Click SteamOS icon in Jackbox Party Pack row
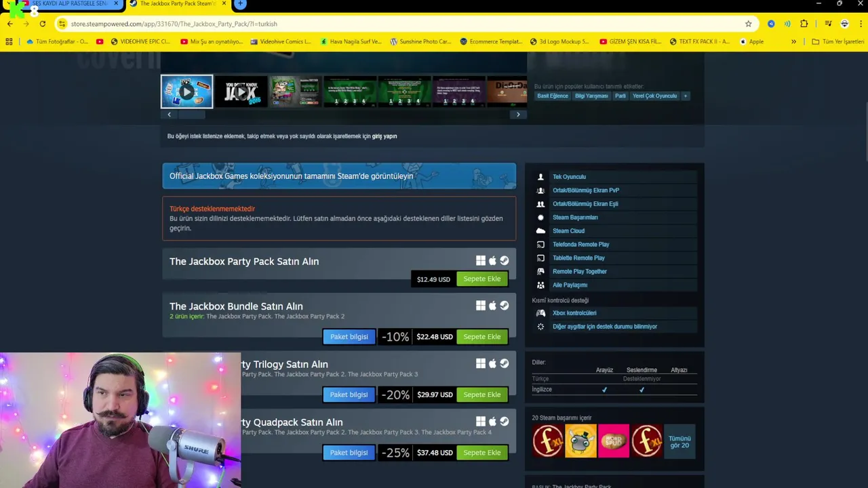Viewport: 868px width, 488px height. point(504,261)
